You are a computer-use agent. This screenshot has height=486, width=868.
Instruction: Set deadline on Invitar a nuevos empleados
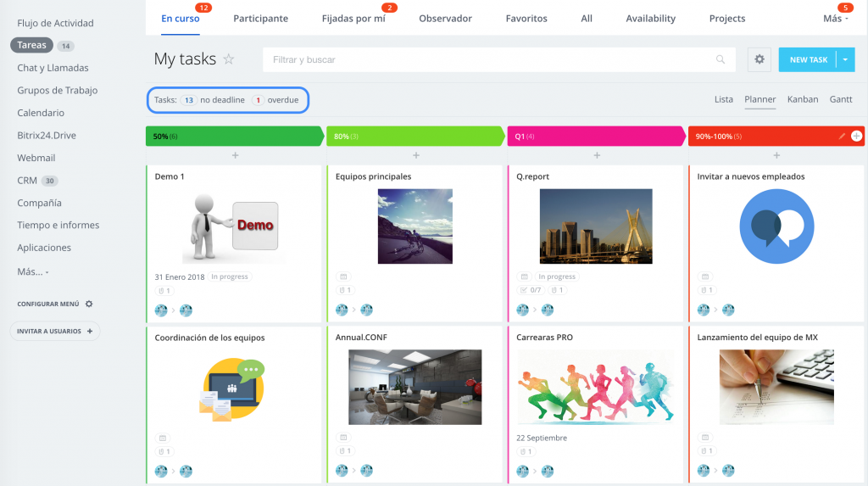(x=704, y=277)
